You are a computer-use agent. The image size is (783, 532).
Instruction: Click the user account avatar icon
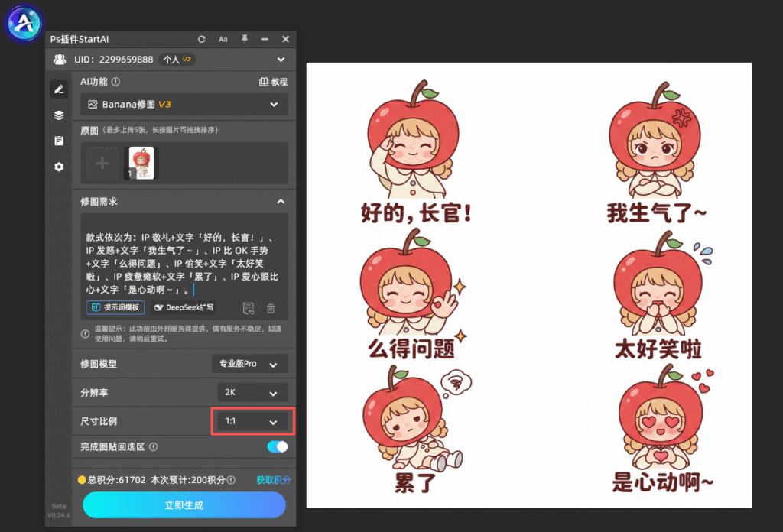[60, 60]
